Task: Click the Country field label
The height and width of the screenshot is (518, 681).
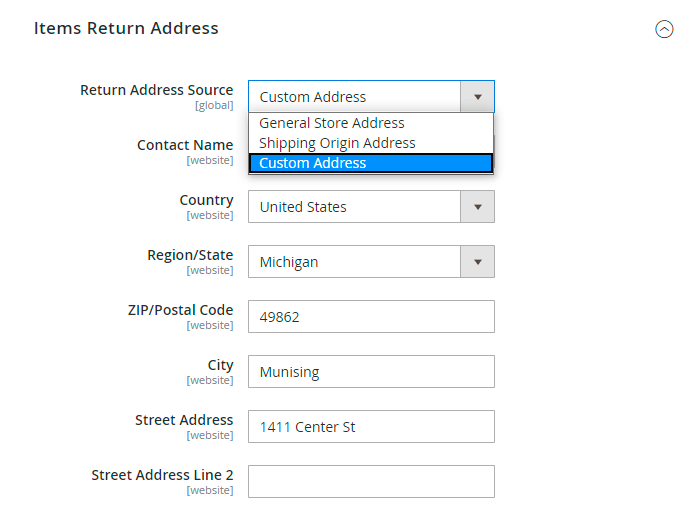Action: [x=206, y=200]
